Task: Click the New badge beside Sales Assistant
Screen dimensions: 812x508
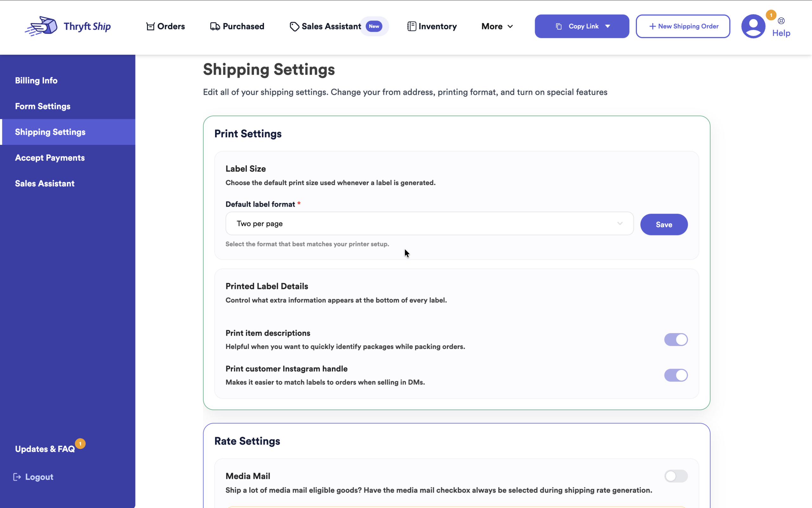Action: tap(374, 26)
